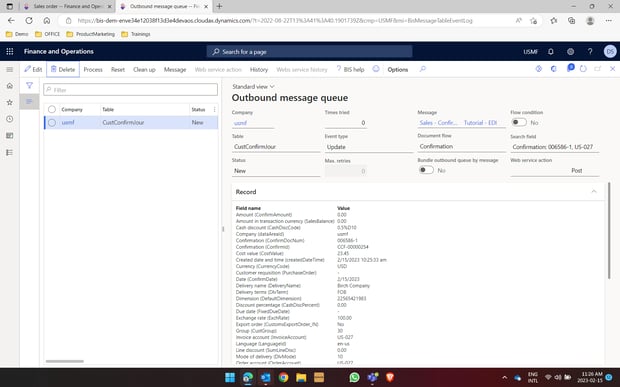Open the notifications bell icon
The image size is (620, 387).
pyautogui.click(x=550, y=51)
